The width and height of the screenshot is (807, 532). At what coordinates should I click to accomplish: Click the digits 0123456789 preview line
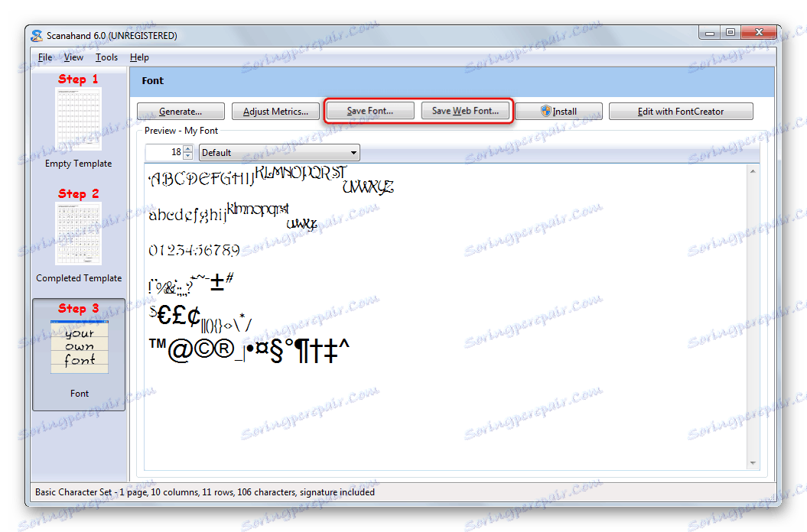click(x=194, y=251)
